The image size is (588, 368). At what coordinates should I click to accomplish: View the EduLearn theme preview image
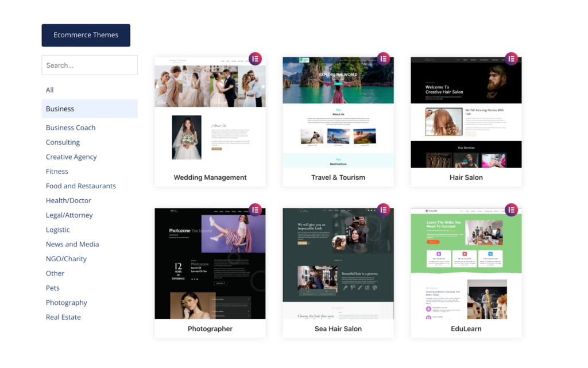click(x=466, y=264)
